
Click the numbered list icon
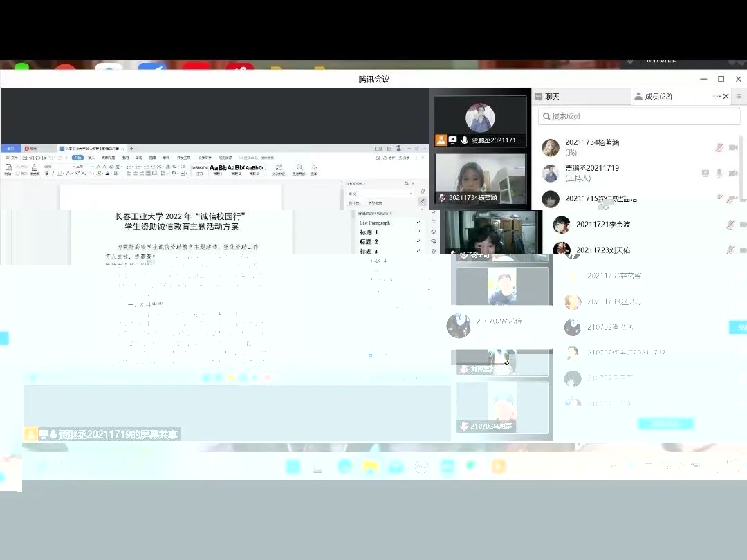[x=138, y=167]
